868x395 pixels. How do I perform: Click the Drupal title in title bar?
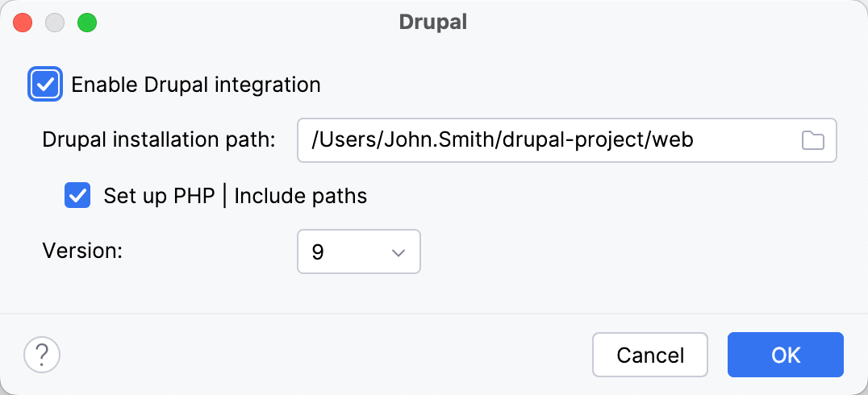(x=433, y=23)
